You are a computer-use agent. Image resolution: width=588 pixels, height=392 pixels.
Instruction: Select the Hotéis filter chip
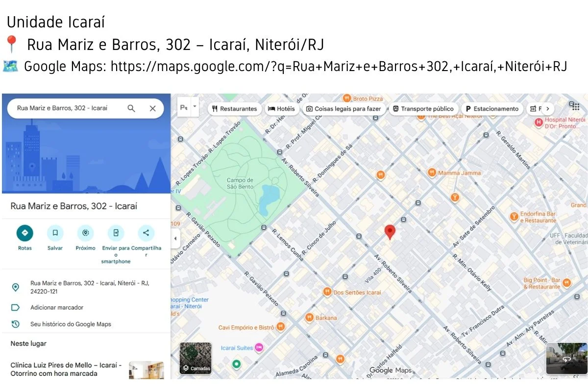(x=282, y=109)
